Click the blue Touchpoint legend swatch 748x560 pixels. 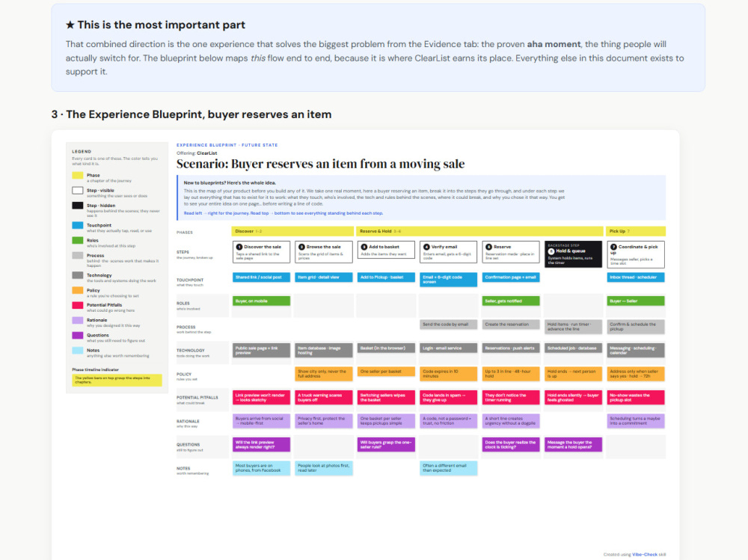(x=78, y=225)
